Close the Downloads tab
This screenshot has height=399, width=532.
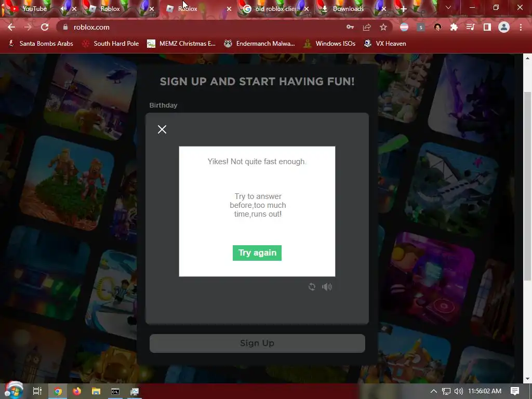384,9
